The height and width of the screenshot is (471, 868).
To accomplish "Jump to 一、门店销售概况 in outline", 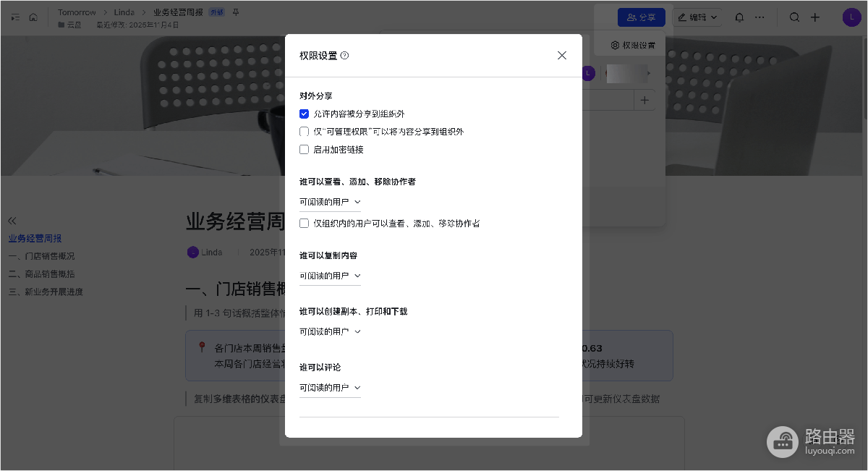I will coord(41,256).
